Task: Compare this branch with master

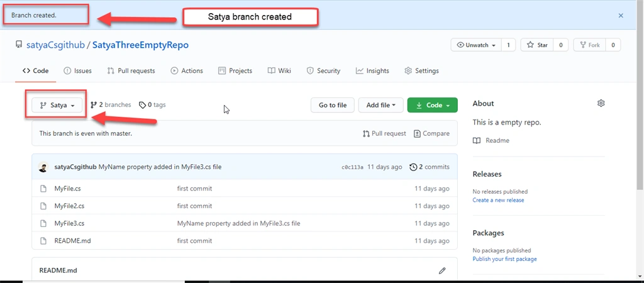Action: coord(431,133)
